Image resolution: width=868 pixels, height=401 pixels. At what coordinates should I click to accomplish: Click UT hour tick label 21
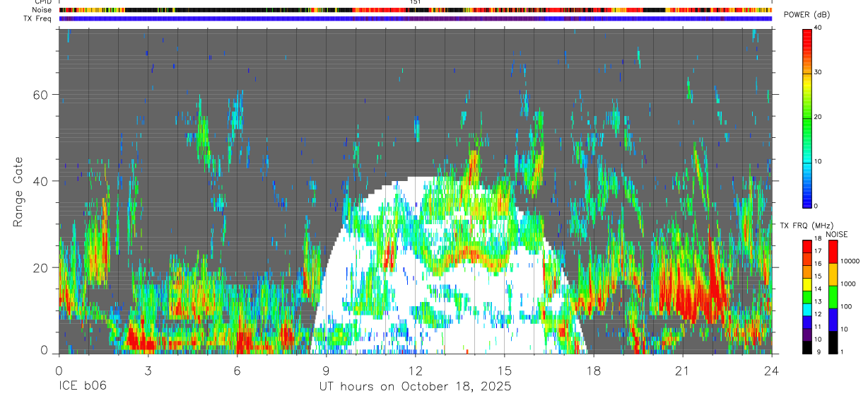point(683,370)
